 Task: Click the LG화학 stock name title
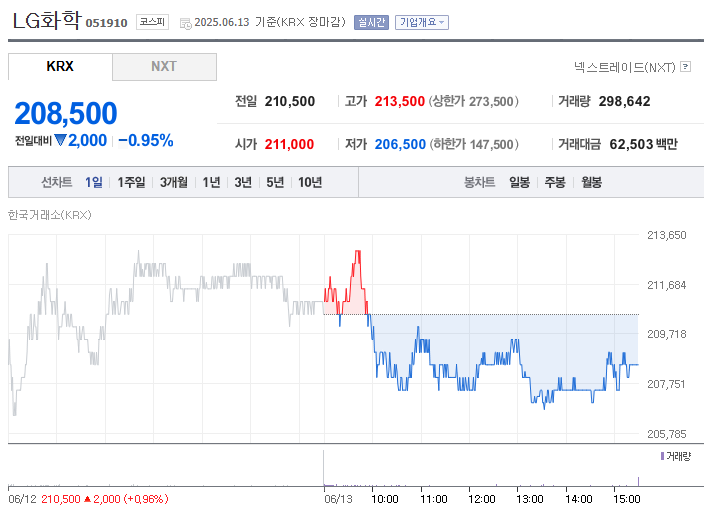tap(47, 21)
